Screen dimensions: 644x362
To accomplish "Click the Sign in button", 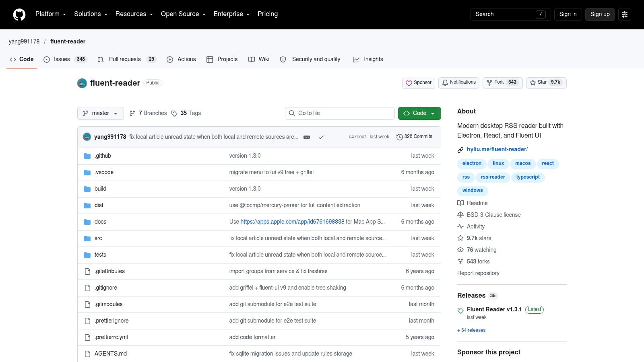I will [x=568, y=14].
